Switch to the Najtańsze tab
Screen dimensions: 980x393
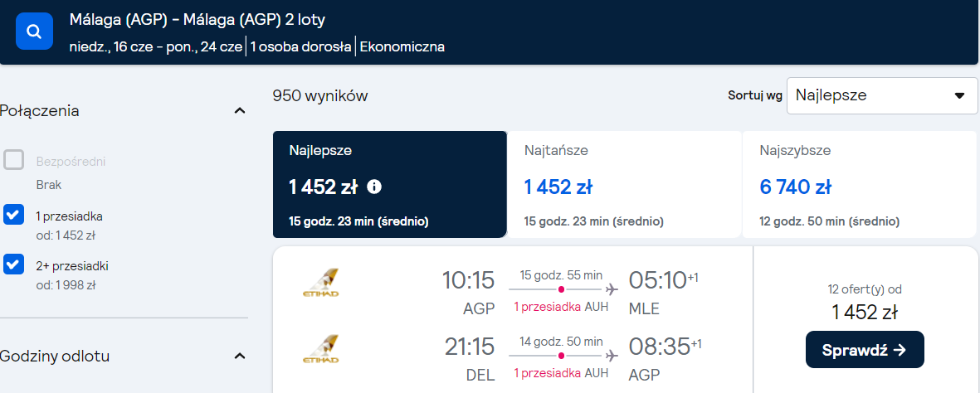(624, 184)
